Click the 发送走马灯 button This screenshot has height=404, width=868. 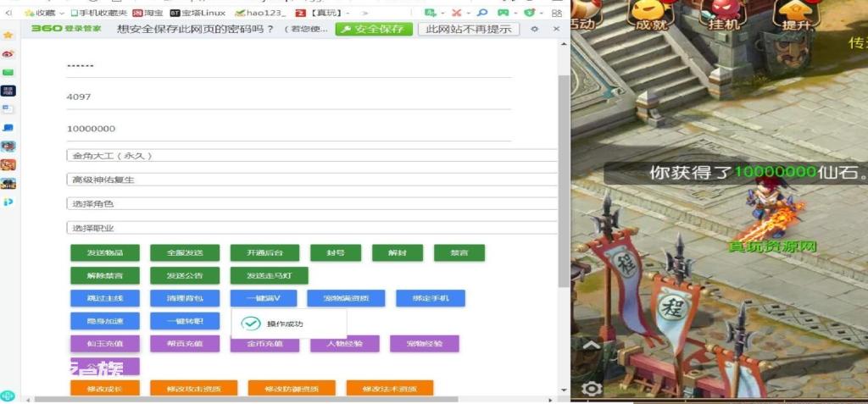point(269,275)
